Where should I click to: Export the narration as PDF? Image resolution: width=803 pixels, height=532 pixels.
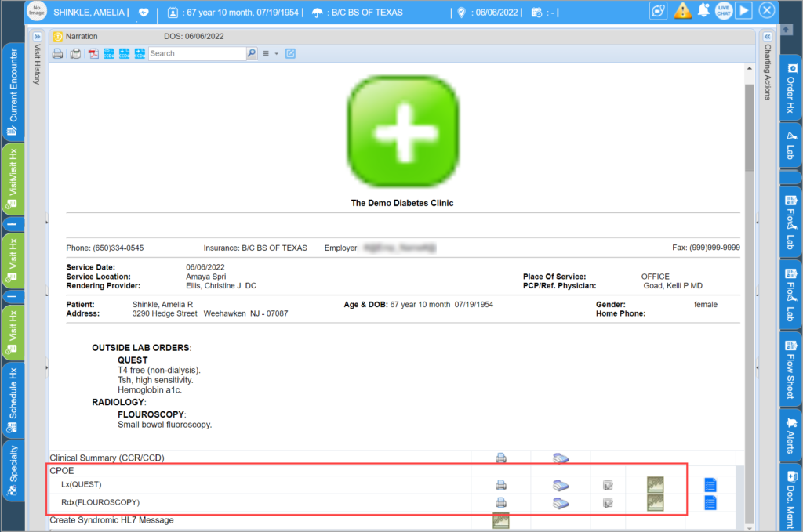coord(93,54)
